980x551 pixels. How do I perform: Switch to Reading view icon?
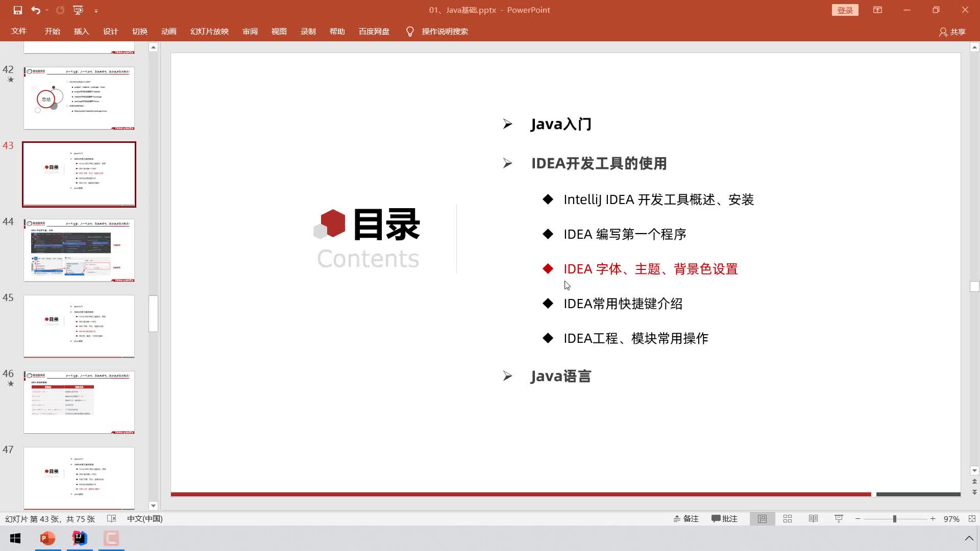point(813,518)
